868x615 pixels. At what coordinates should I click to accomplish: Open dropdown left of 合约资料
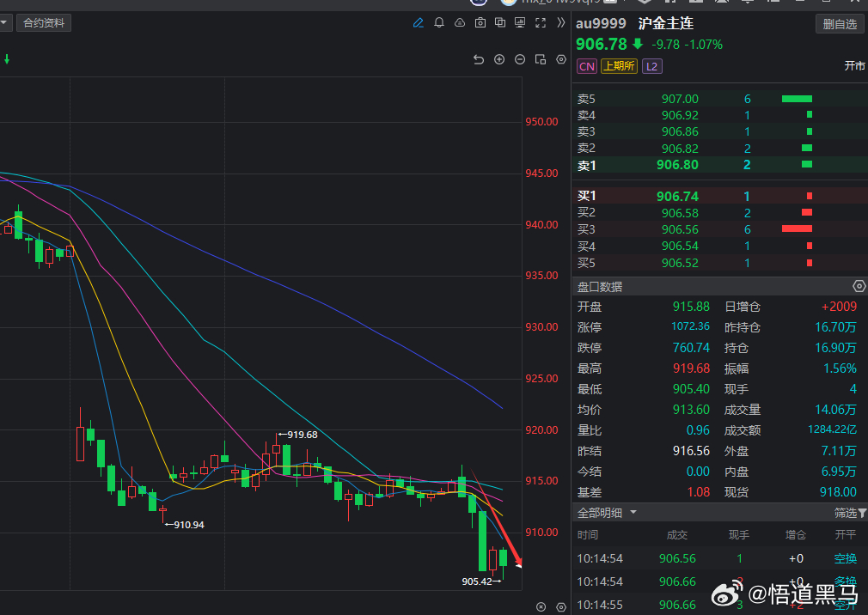coord(4,23)
